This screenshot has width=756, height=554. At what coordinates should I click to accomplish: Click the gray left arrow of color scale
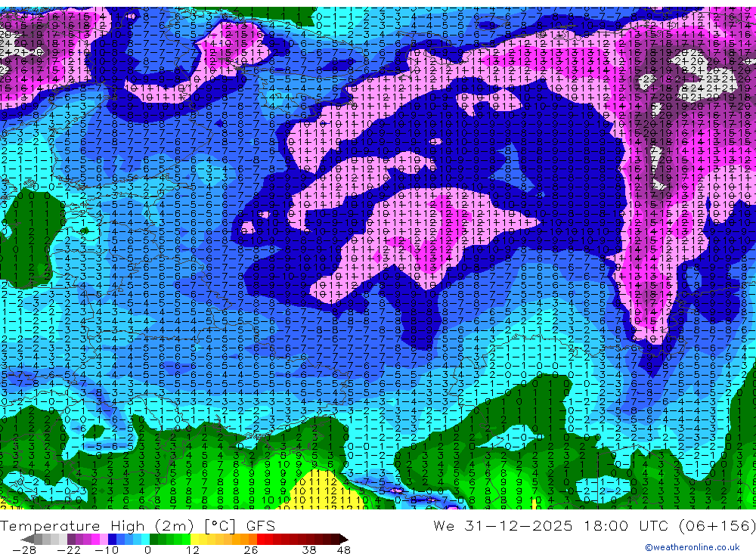pos(27,540)
